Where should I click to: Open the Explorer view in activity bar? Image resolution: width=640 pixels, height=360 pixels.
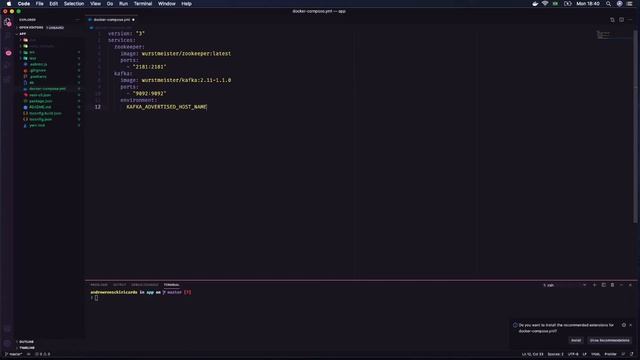(x=7, y=22)
